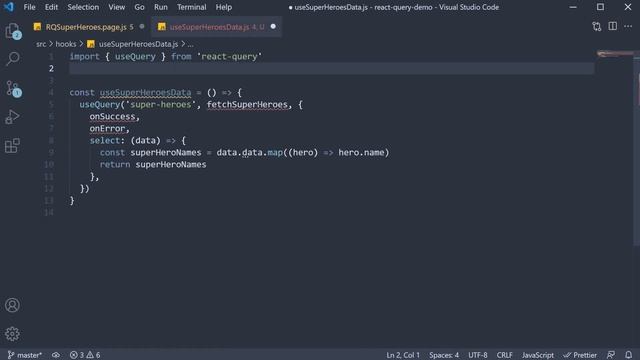Click 'fetchSuperHeroes' in the code
This screenshot has width=640, height=360.
point(247,104)
